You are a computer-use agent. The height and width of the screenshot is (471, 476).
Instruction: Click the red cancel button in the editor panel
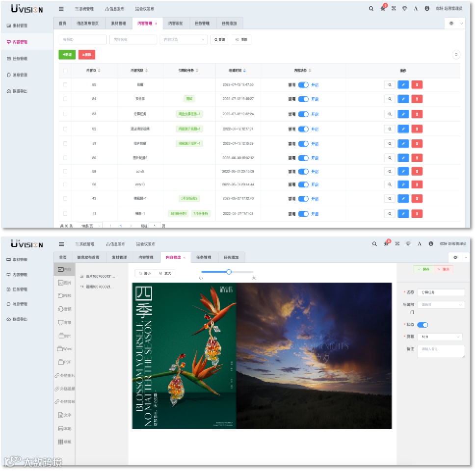coord(443,269)
